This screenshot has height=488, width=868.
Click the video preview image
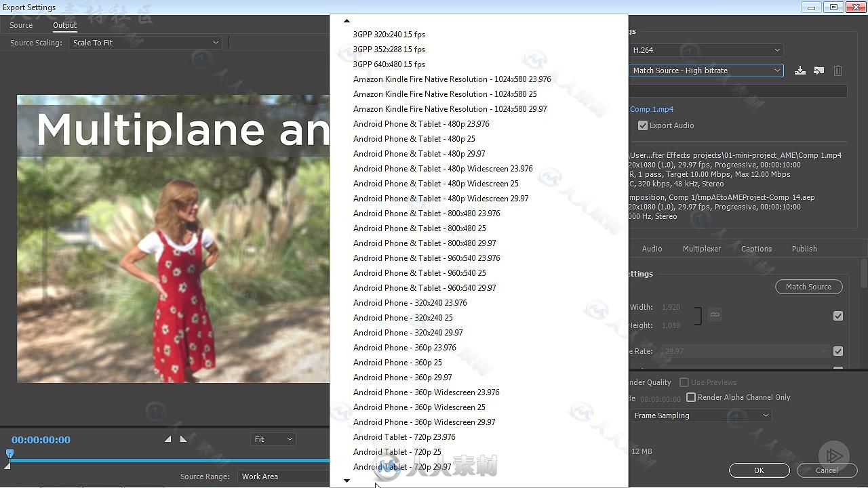click(174, 239)
